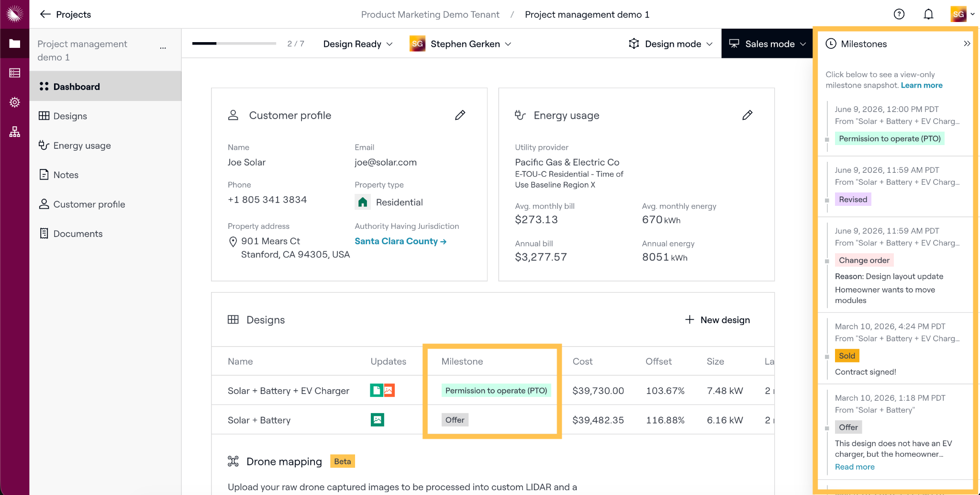Open project more options ellipsis
Image resolution: width=980 pixels, height=495 pixels.
[163, 48]
